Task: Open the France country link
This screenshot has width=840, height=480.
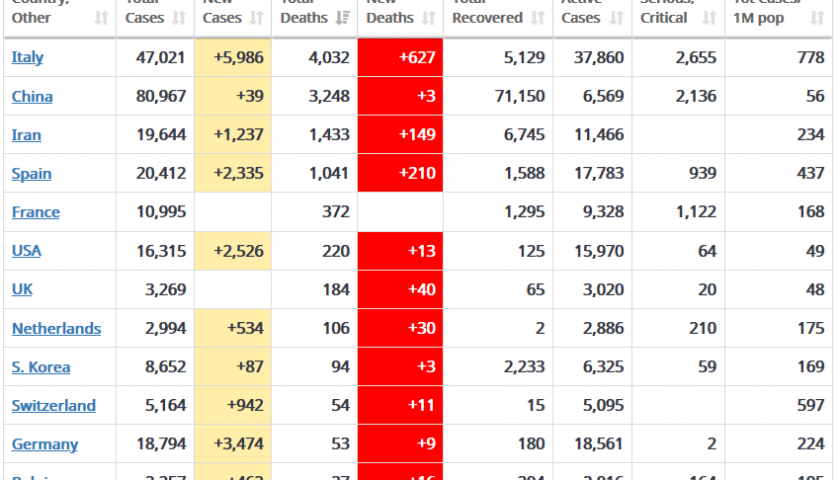Action: click(x=36, y=212)
